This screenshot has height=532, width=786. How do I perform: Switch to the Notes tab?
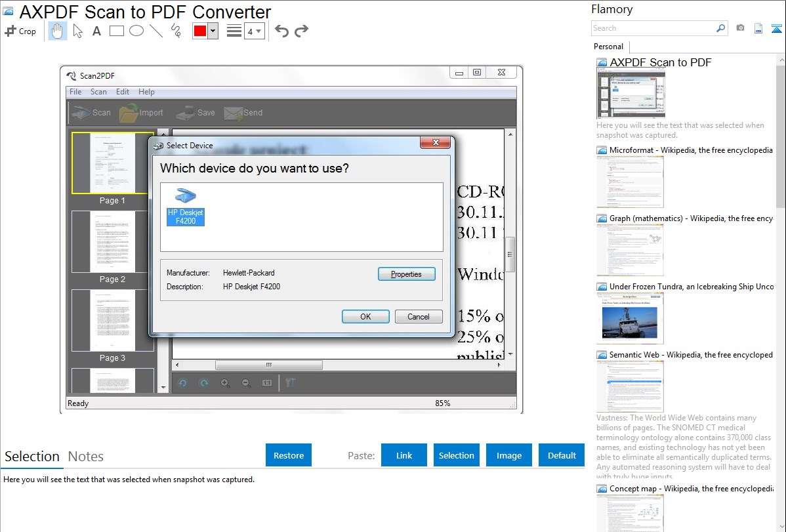(x=86, y=457)
